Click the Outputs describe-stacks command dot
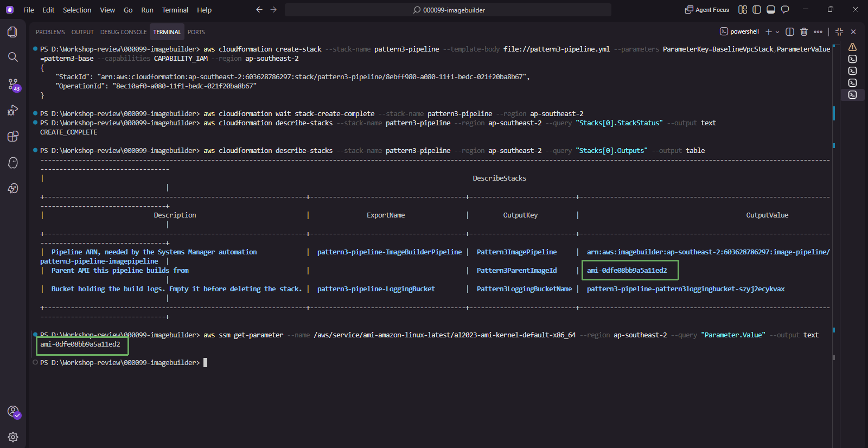 click(35, 150)
